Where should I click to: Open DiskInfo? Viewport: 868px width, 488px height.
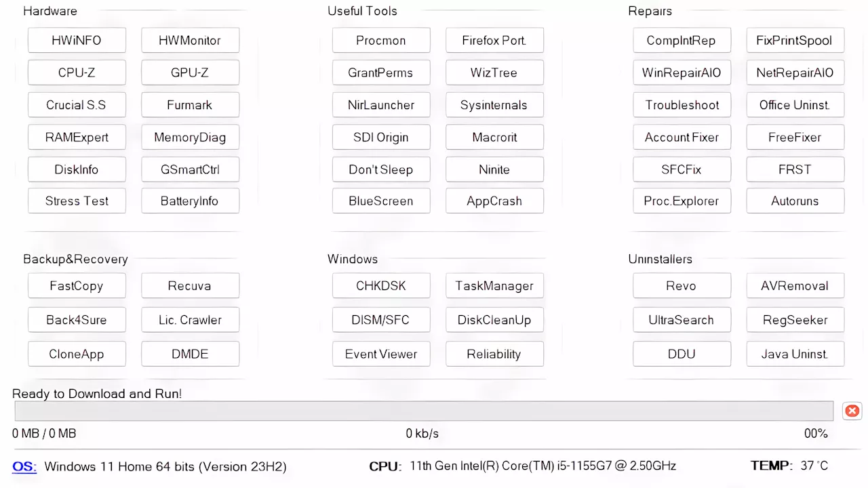[x=77, y=169]
